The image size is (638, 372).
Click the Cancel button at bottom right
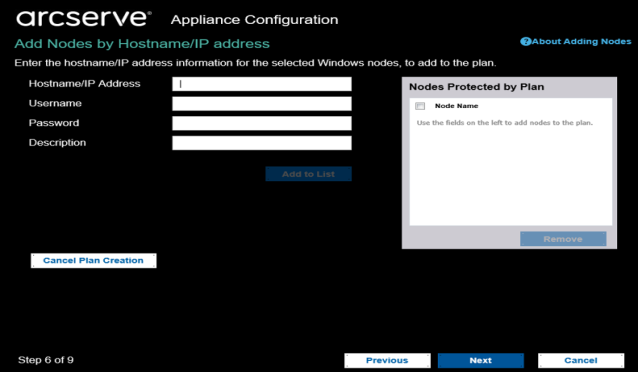pyautogui.click(x=581, y=360)
